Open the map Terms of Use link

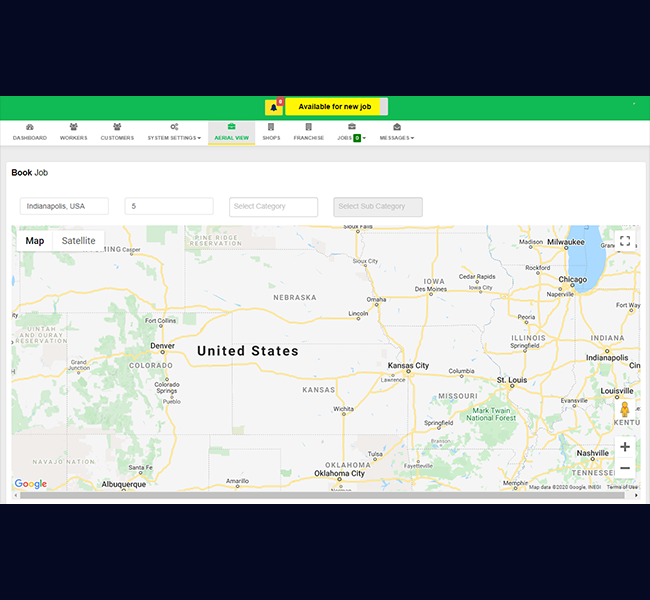622,487
